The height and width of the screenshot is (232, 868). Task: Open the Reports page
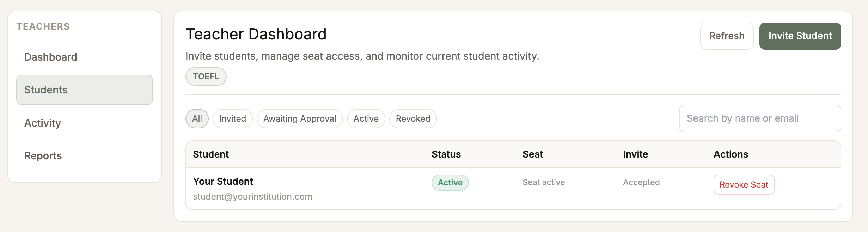click(x=43, y=156)
